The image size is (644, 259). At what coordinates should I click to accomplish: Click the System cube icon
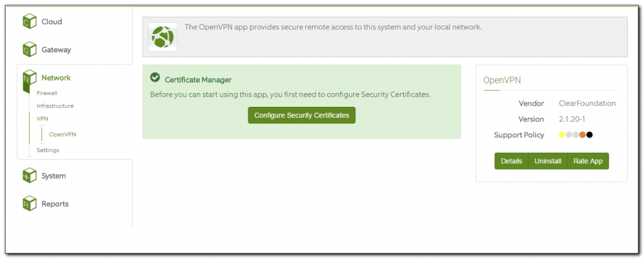pyautogui.click(x=30, y=175)
